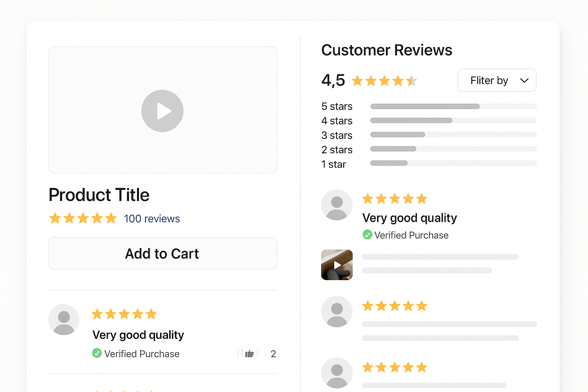Expand the filter chevron arrow
Image resolution: width=588 pixels, height=392 pixels.
(x=524, y=80)
